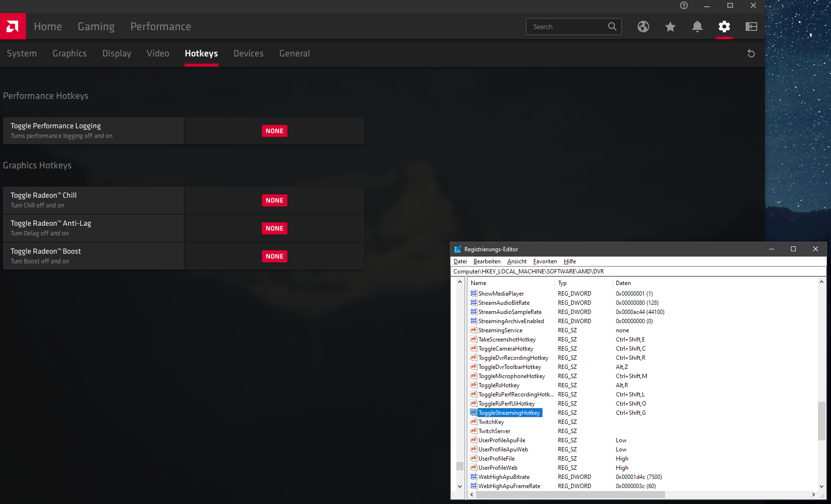Open notifications bell icon
The image size is (831, 504).
point(697,27)
